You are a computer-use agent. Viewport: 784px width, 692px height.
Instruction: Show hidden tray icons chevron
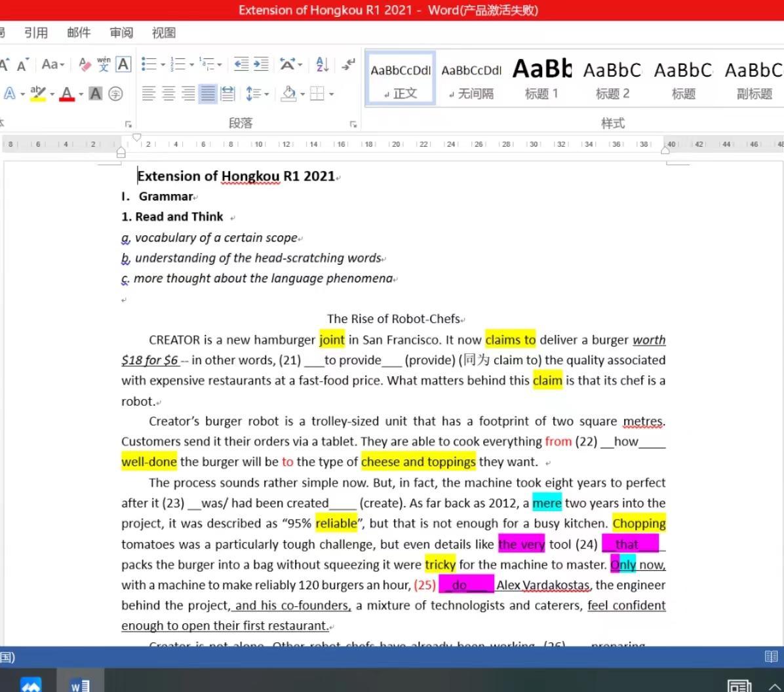pyautogui.click(x=775, y=687)
